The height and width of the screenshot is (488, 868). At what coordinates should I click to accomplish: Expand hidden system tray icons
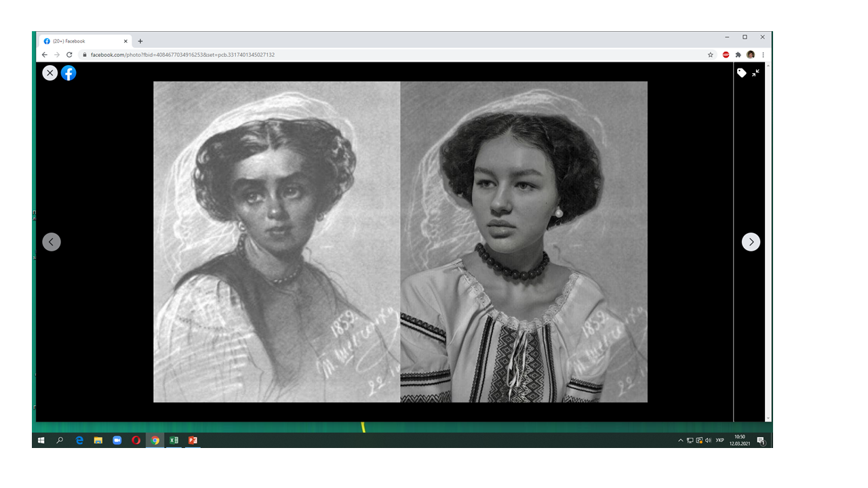[x=681, y=441]
